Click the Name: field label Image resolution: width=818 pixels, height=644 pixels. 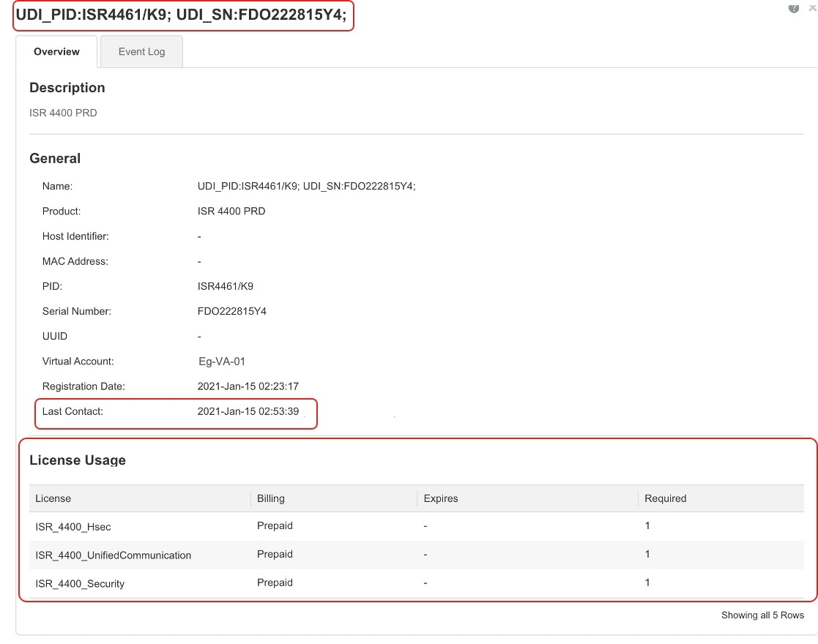tap(57, 186)
